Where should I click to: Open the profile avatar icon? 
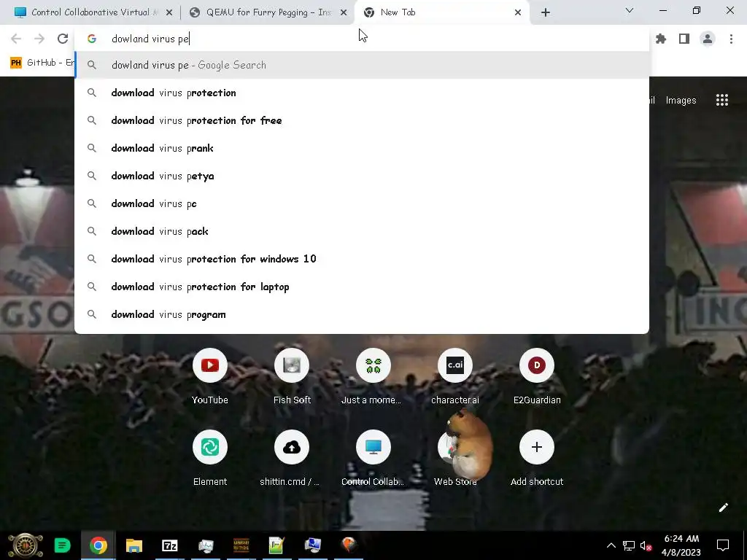tap(708, 39)
